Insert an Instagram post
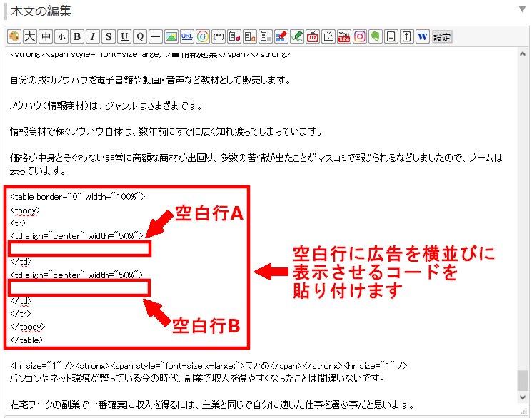The width and height of the screenshot is (532, 418). point(360,36)
